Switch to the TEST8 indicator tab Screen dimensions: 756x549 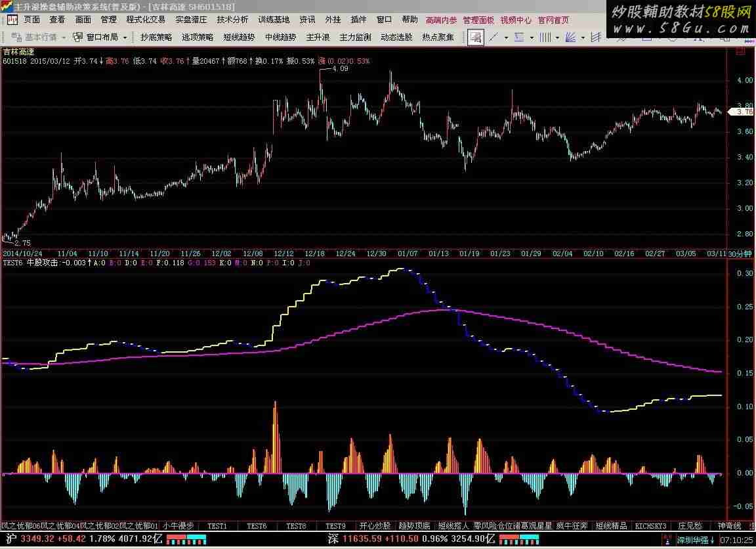(296, 526)
